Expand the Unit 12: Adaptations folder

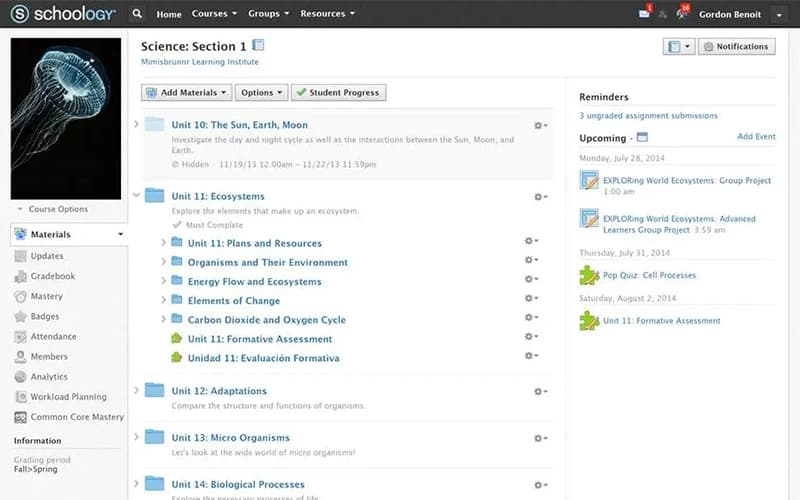coord(137,391)
